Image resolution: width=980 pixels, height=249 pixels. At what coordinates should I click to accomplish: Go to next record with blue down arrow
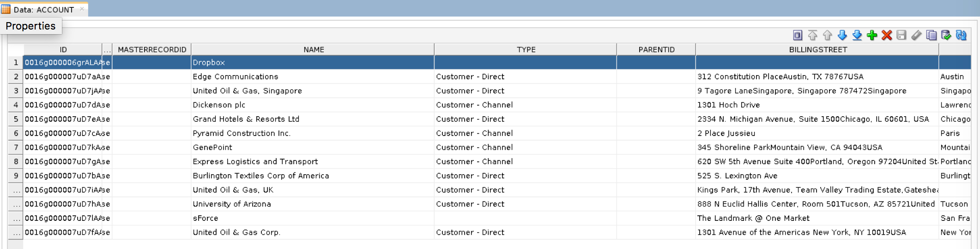coord(842,36)
